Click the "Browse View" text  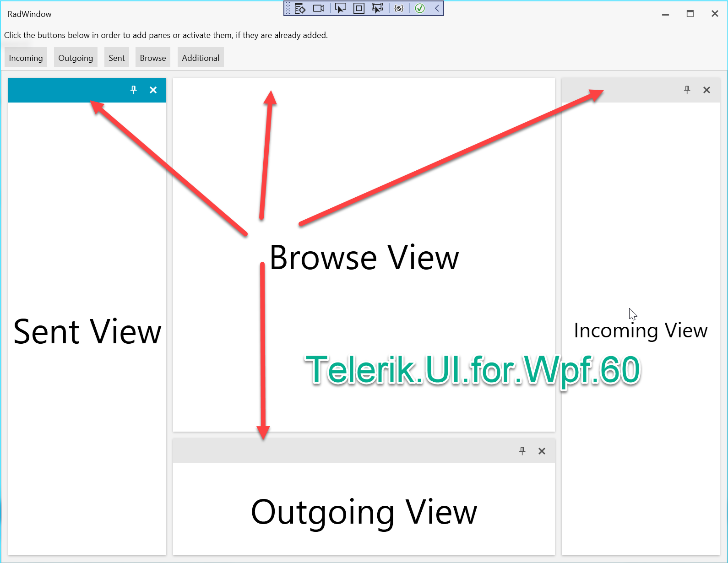(x=364, y=258)
